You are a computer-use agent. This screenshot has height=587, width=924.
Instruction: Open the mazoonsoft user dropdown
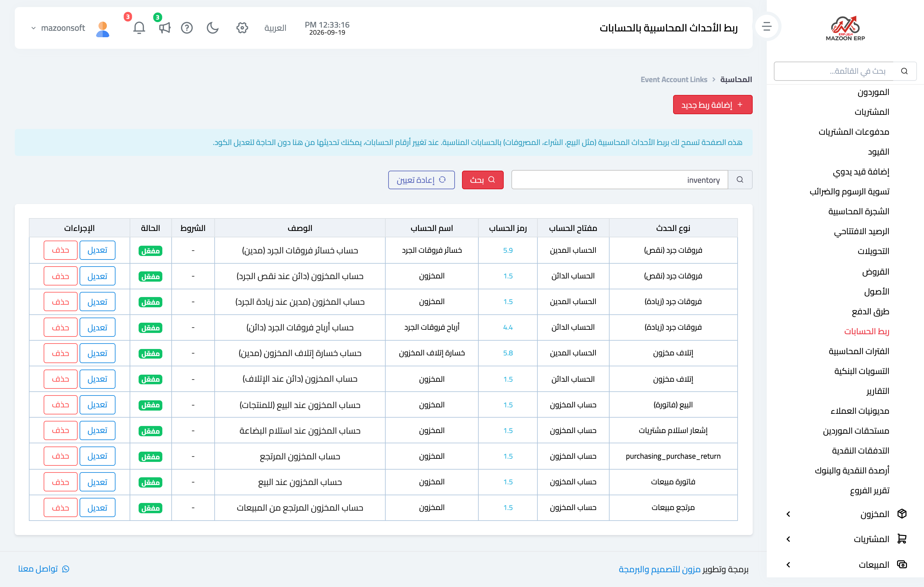(x=58, y=28)
